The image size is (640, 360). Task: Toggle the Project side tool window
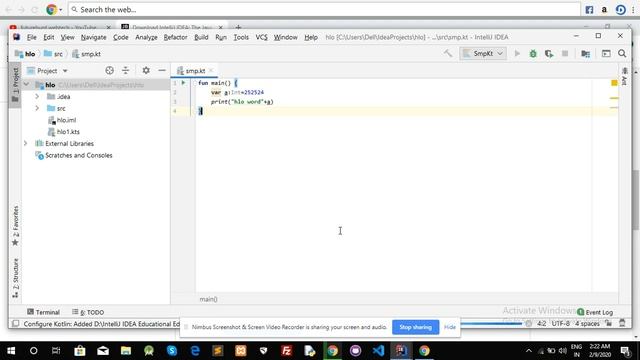click(x=15, y=85)
